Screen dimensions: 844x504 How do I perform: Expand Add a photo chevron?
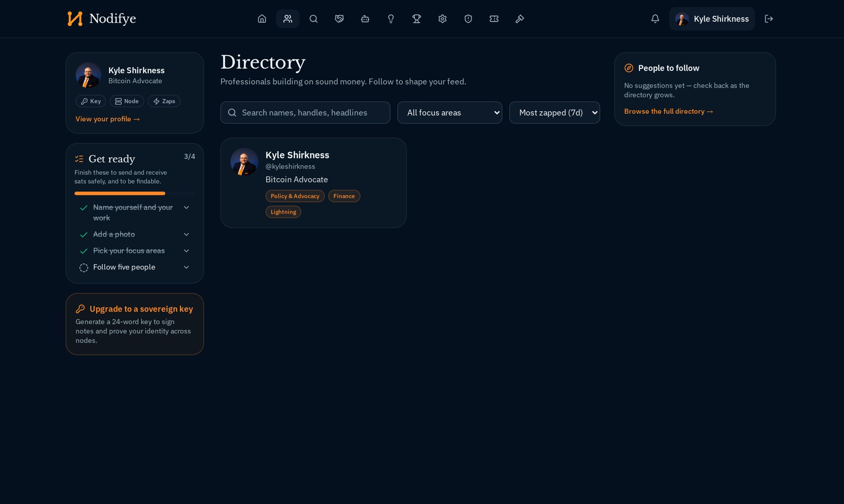pyautogui.click(x=186, y=235)
